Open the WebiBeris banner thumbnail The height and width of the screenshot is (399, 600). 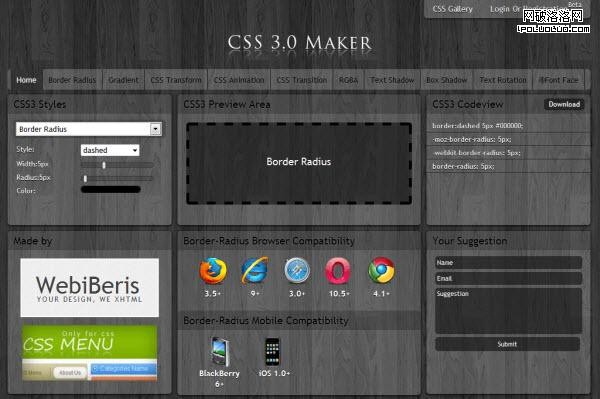pos(90,288)
